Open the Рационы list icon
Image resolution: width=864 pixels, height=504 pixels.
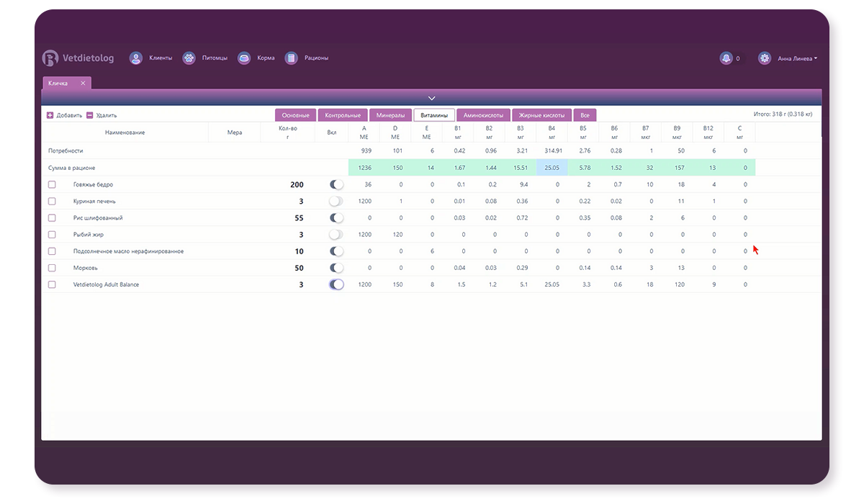click(x=291, y=58)
